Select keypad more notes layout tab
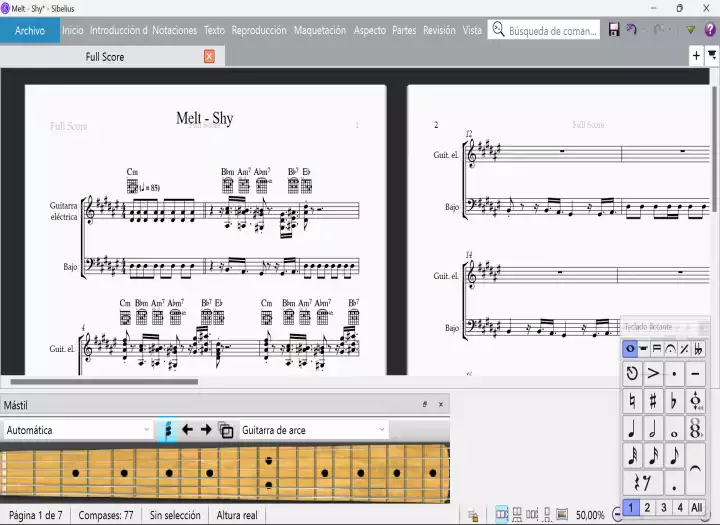The image size is (720, 525). (644, 349)
